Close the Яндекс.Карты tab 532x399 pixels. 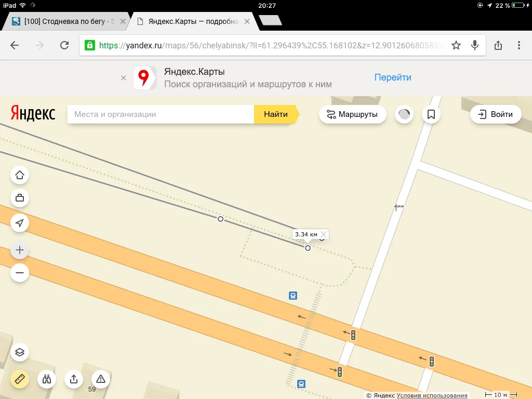click(247, 21)
